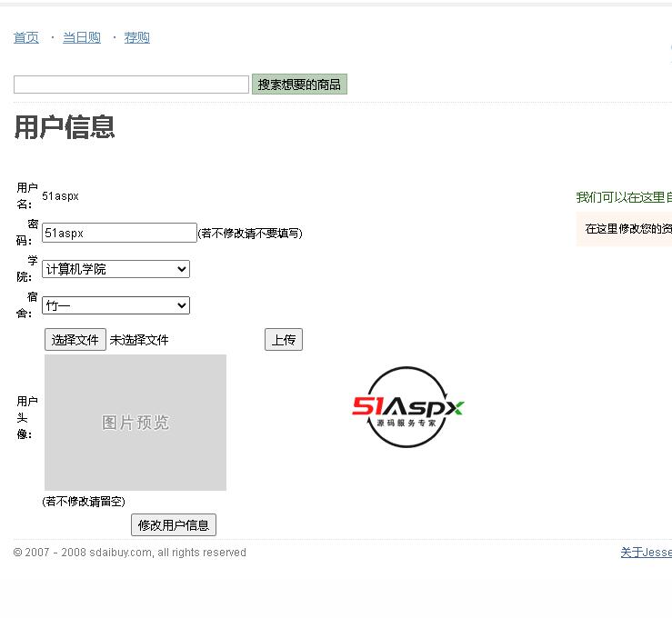Open the 首页 home link
Viewport: 672px width, 618px height.
(26, 37)
